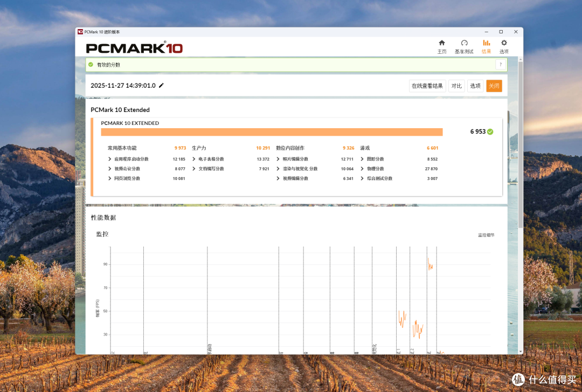582x392 pixels.
Task: Click the timestamp 2025-11-27 14:39:01.0
Action: pos(123,85)
